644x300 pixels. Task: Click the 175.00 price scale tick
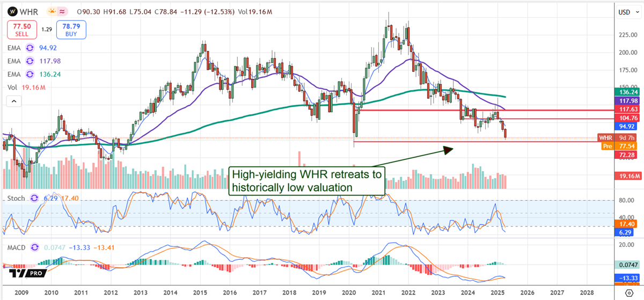pos(628,71)
